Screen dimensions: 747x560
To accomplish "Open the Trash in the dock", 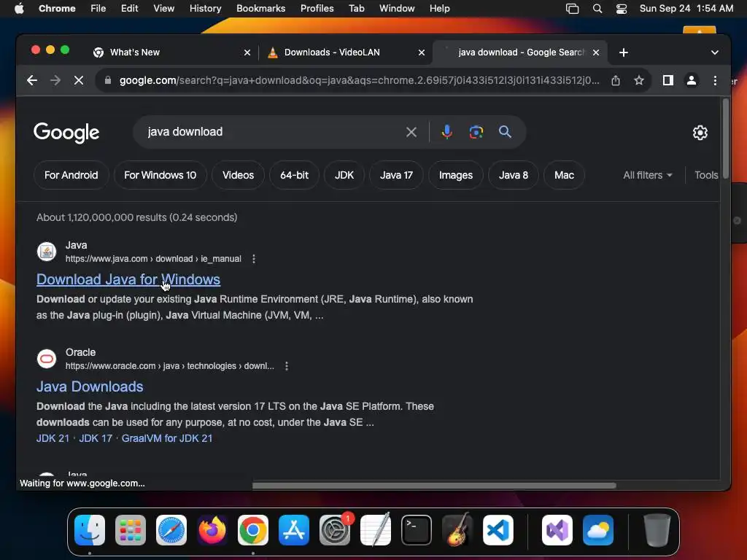I will click(x=657, y=530).
